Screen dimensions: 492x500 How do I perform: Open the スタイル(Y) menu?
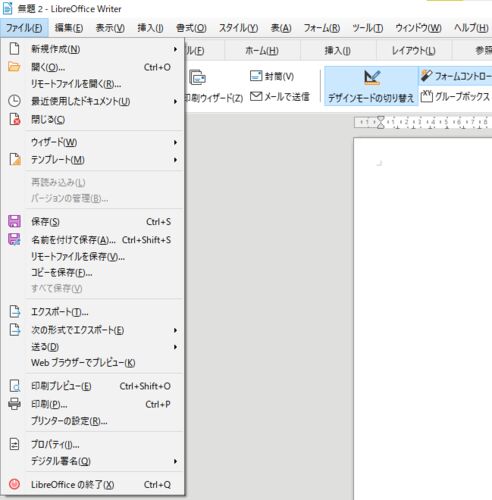point(238,28)
